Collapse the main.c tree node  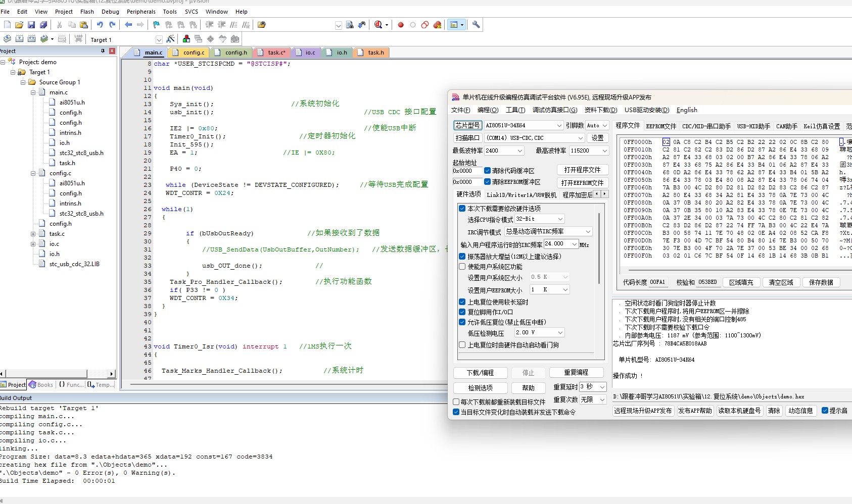(x=33, y=92)
